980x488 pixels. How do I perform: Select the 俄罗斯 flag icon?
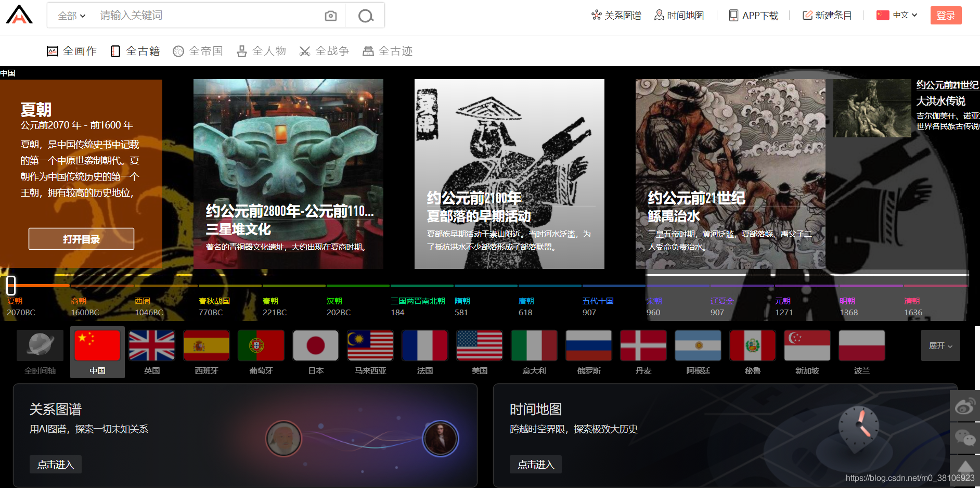click(x=589, y=345)
